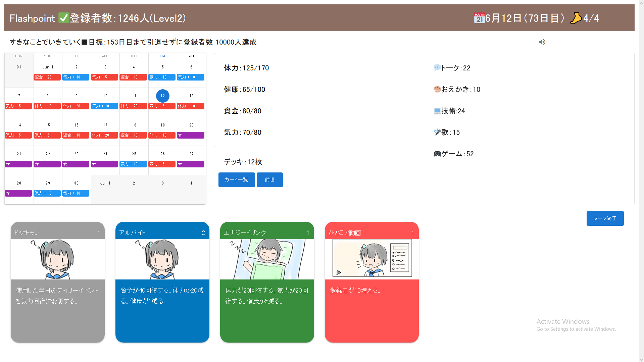
Task: Click the gamepad icon by ゲーム
Action: [437, 154]
